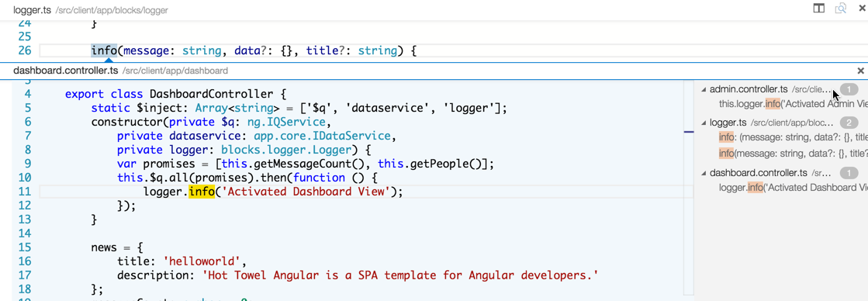Click the export keyword on line 4
This screenshot has height=301, width=868.
pos(84,94)
